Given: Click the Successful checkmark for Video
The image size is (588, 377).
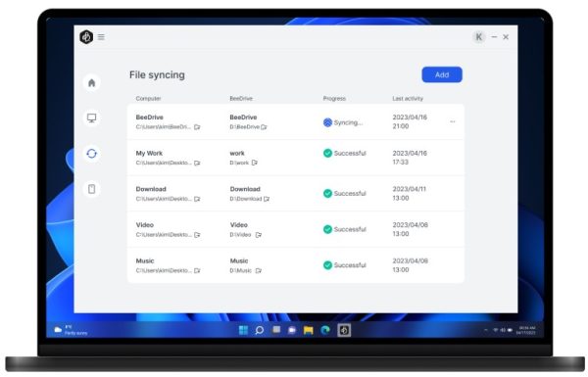Looking at the screenshot, I should (327, 229).
